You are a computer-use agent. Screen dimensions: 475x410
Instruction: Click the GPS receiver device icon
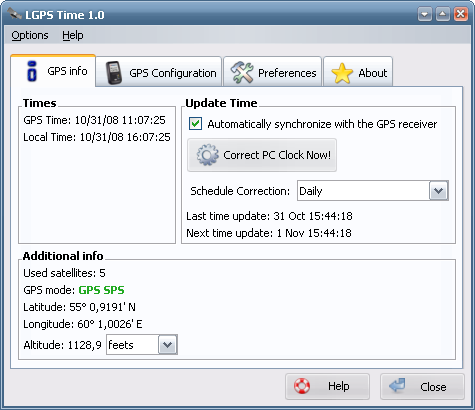pyautogui.click(x=113, y=73)
